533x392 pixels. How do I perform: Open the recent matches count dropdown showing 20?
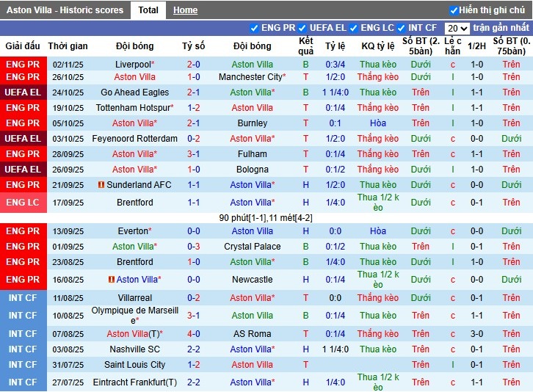tap(457, 28)
